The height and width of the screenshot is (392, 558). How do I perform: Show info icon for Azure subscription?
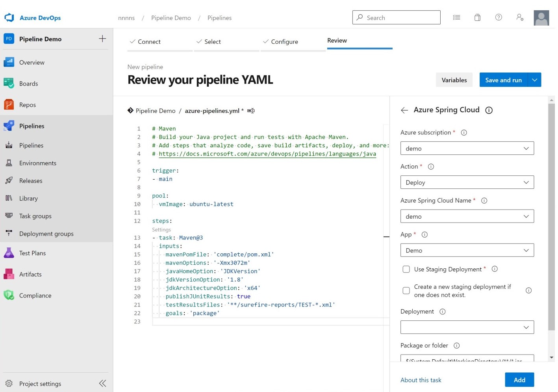464,133
